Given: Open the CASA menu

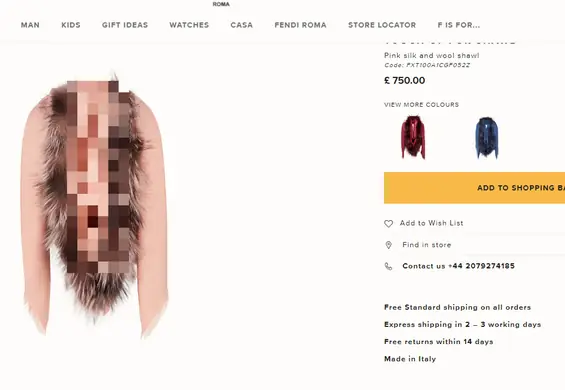Looking at the screenshot, I should click(241, 25).
